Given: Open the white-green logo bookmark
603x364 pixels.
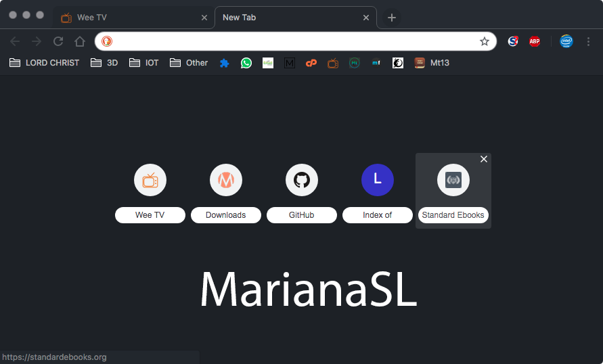Looking at the screenshot, I should 268,63.
